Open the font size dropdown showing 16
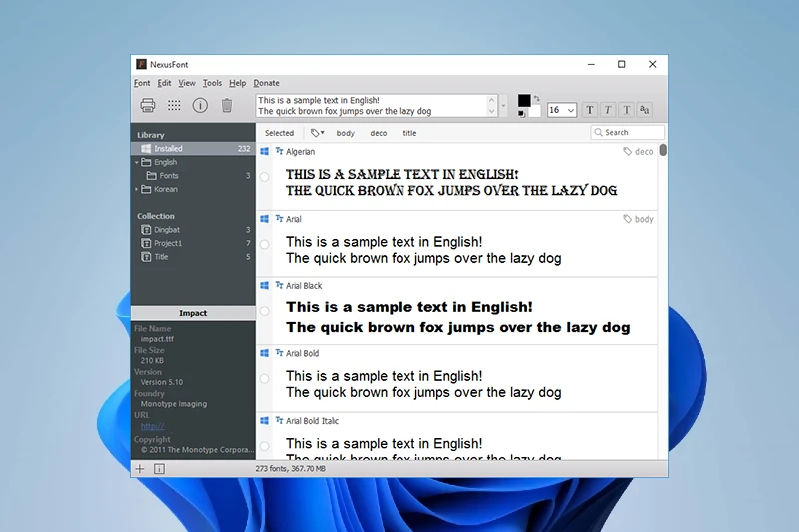The height and width of the screenshot is (532, 799). pos(570,110)
